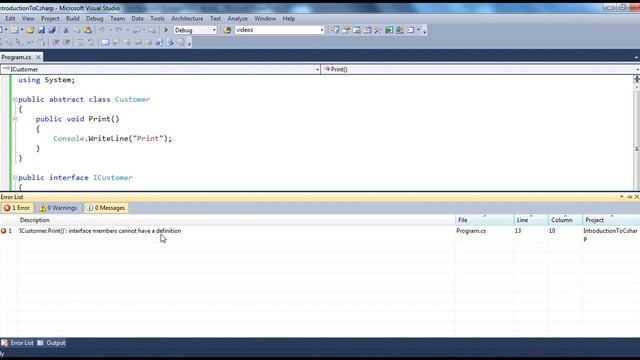
Task: Open the Extension Manager toolbar icon
Action: coord(400,30)
